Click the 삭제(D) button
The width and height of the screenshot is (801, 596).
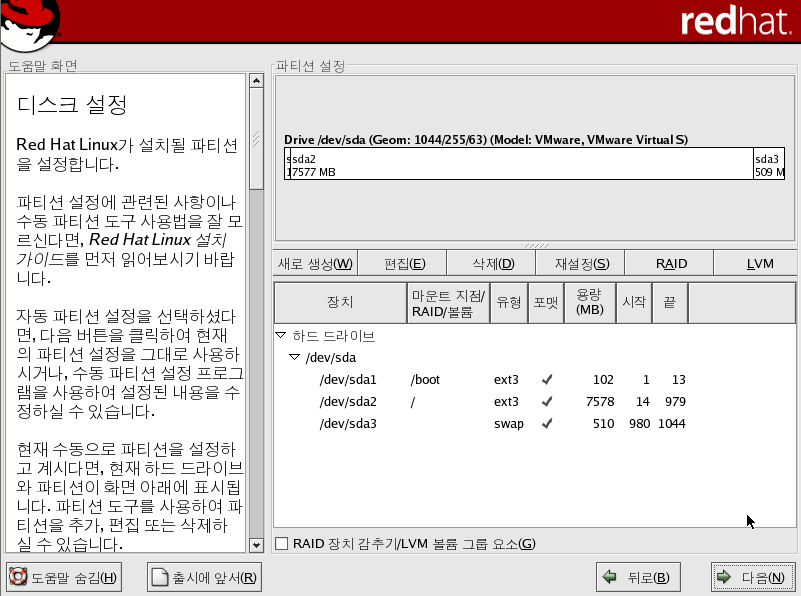pos(493,264)
